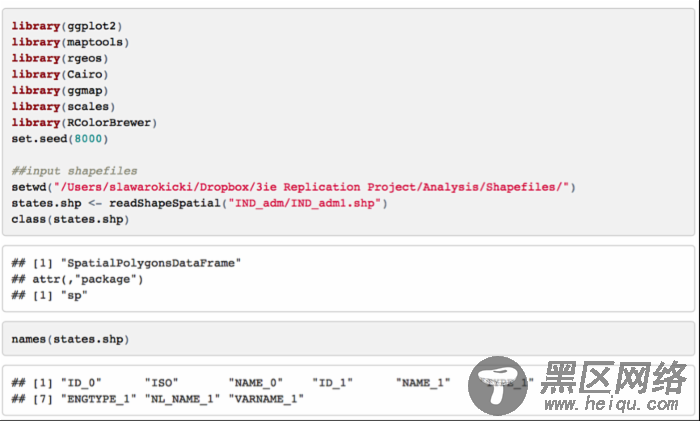Click the heiqu mushroom logo icon
The width and height of the screenshot is (700, 421).
(498, 386)
